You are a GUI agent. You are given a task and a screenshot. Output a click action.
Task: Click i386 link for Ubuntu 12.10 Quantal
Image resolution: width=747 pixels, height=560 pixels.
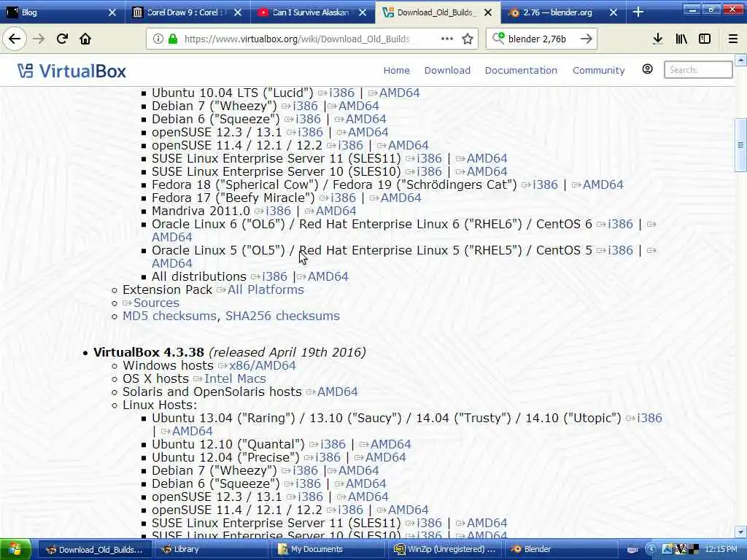(x=333, y=444)
